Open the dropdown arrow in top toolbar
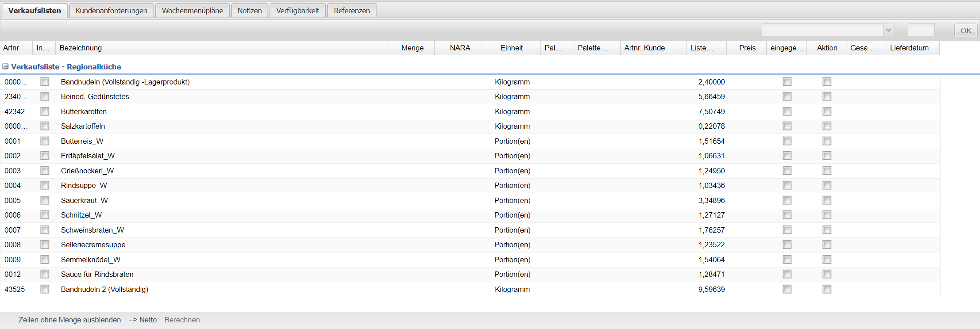This screenshot has width=980, height=329. tap(888, 30)
